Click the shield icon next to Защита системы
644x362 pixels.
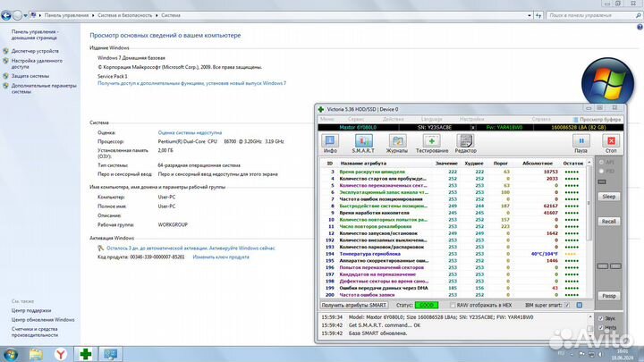(x=5, y=76)
